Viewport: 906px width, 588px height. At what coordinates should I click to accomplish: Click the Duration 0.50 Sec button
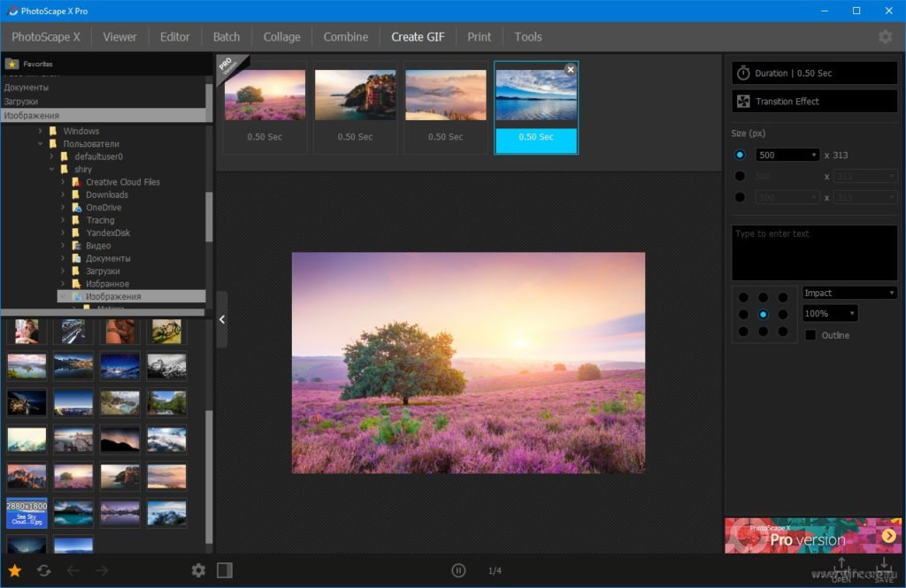click(814, 73)
